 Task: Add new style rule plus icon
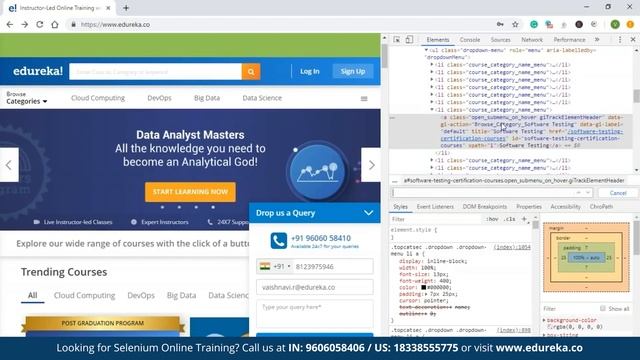[x=524, y=219]
